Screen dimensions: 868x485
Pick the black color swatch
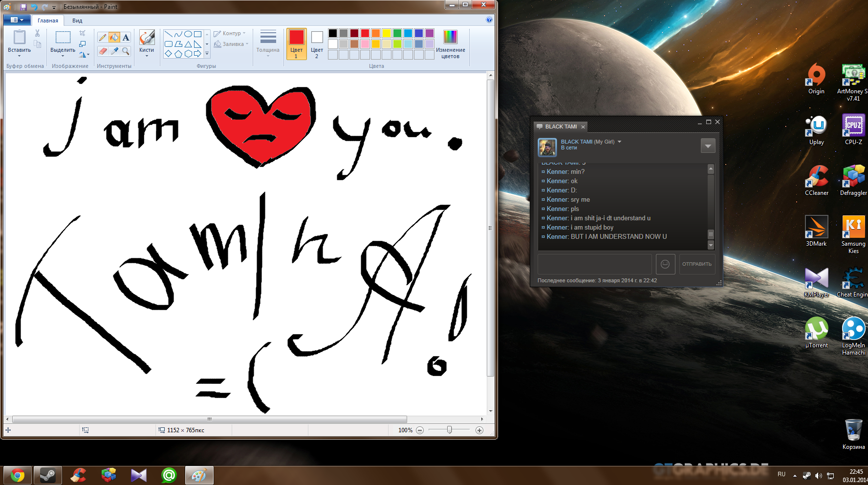333,33
